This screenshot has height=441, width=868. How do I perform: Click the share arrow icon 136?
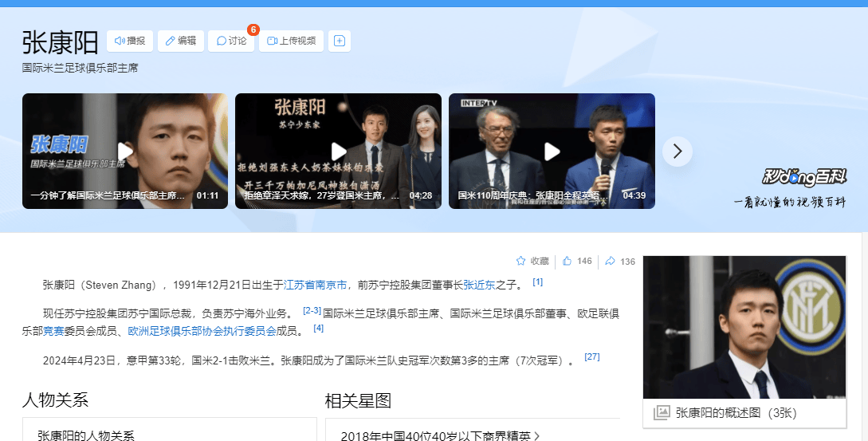[x=610, y=261]
